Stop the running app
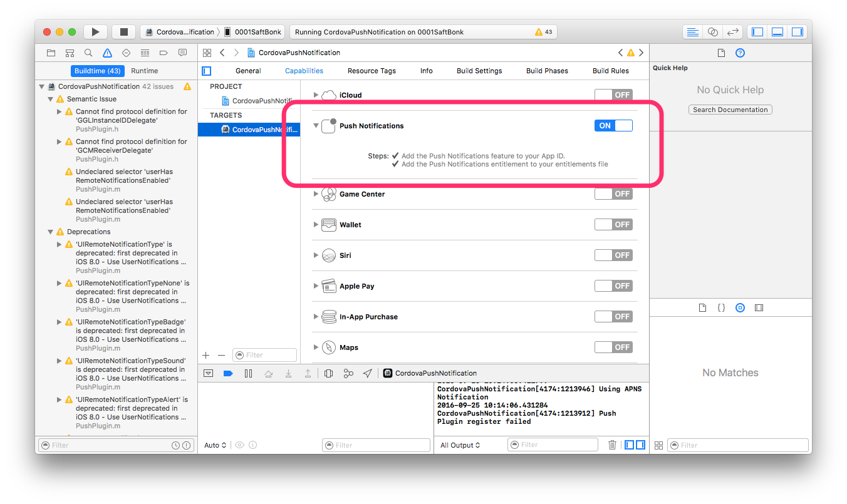847x504 pixels. coord(124,32)
